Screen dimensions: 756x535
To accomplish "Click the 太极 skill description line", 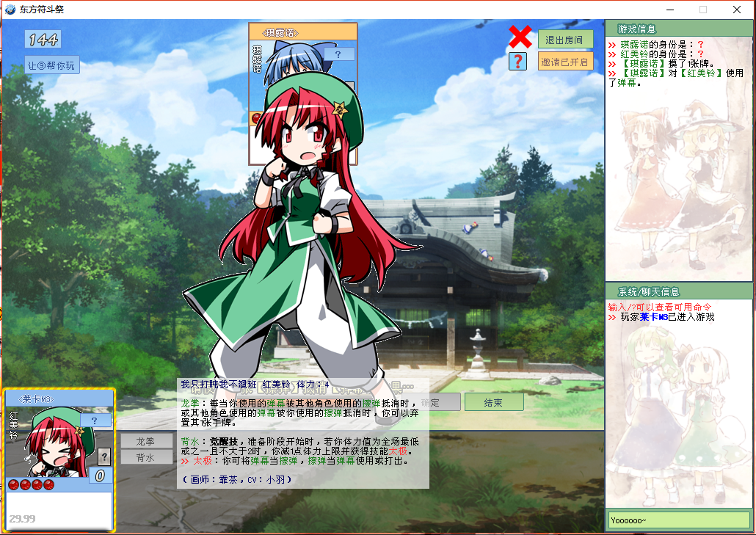I will click(x=295, y=461).
